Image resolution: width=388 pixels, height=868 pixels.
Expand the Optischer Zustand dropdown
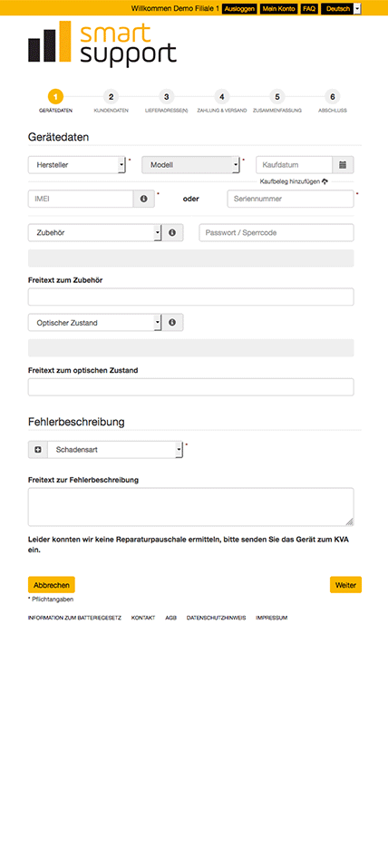click(94, 322)
